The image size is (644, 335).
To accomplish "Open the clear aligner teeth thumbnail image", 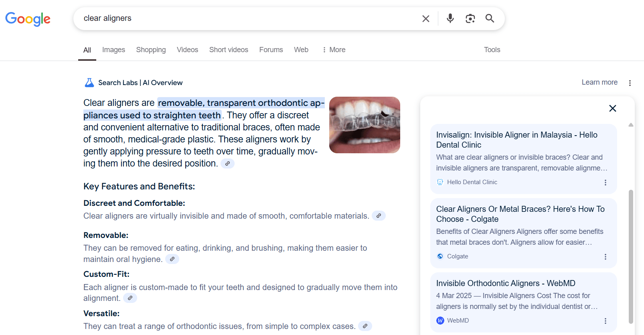I will click(365, 125).
